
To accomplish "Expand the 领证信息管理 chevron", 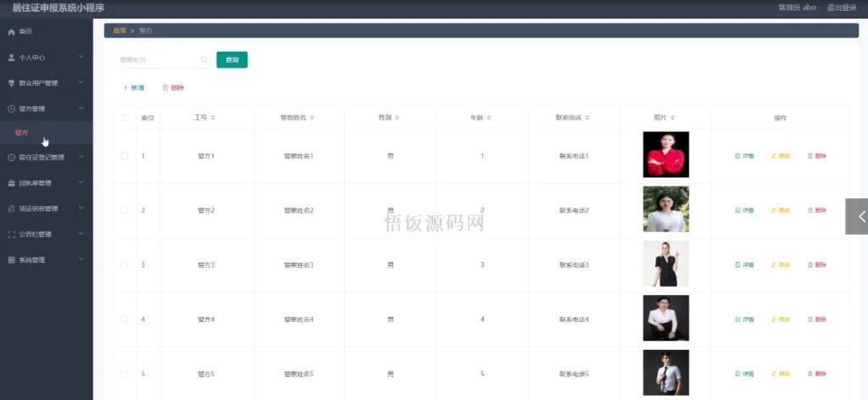I will pyautogui.click(x=81, y=208).
